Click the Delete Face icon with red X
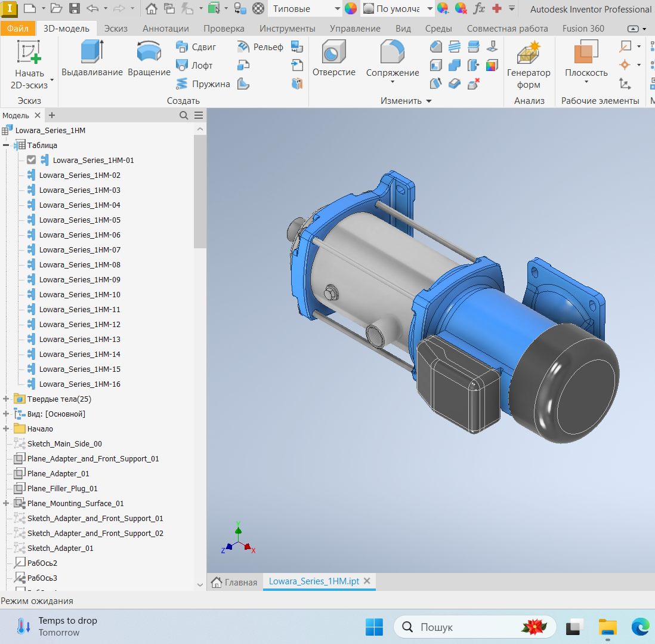This screenshot has height=644, width=655. pos(473,84)
